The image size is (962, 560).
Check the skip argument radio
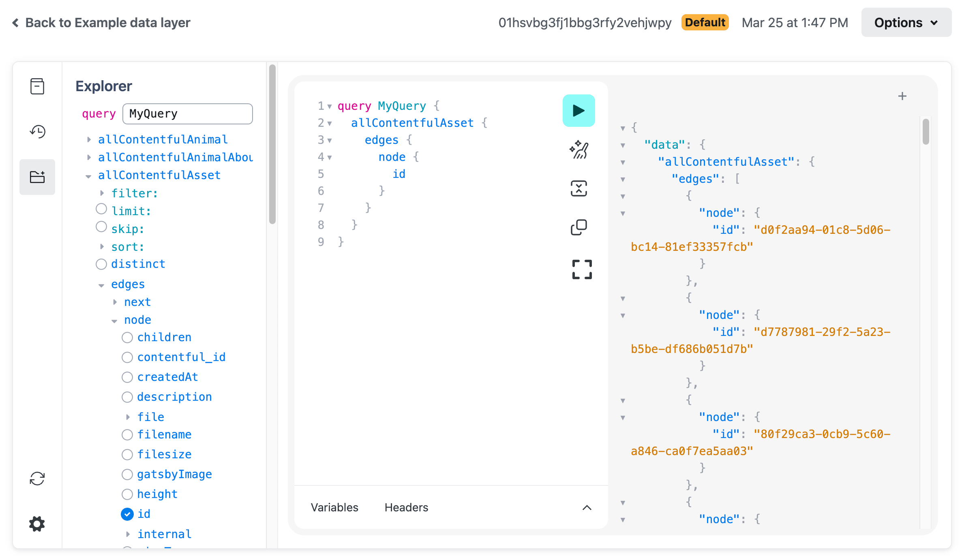[101, 227]
